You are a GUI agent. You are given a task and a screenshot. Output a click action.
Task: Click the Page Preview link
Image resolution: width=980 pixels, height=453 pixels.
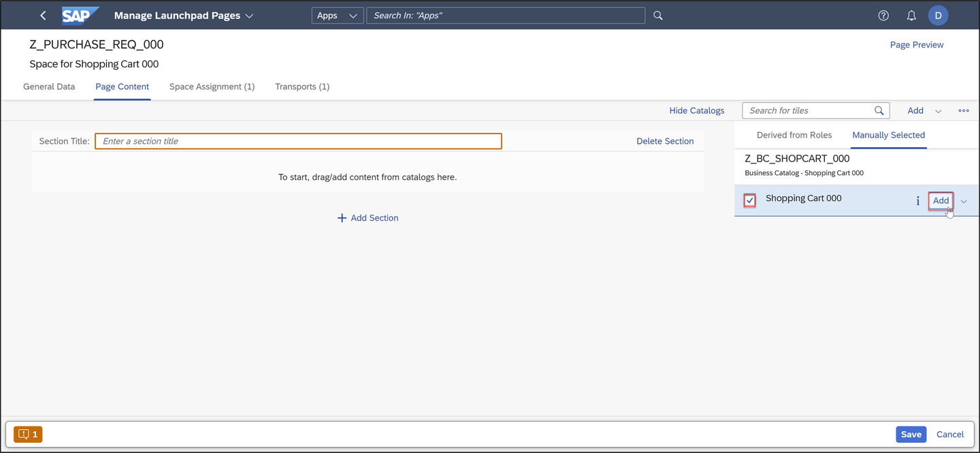pyautogui.click(x=917, y=45)
